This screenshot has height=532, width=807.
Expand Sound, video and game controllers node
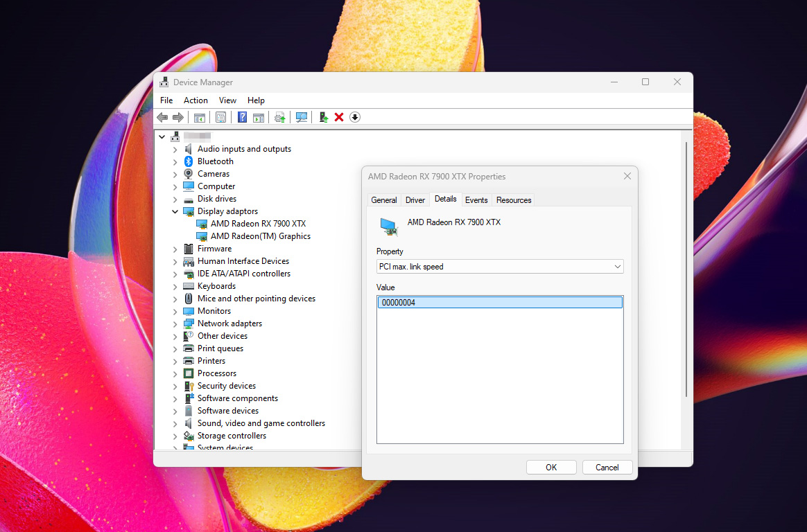[x=175, y=423]
